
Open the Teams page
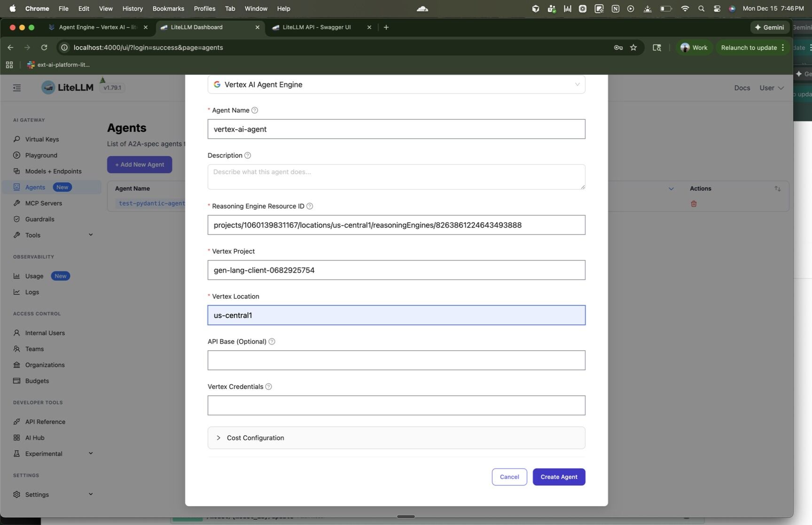(x=34, y=349)
